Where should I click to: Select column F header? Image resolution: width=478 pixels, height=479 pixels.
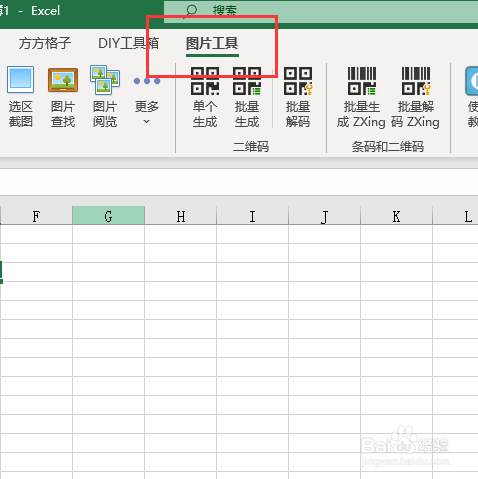36,216
